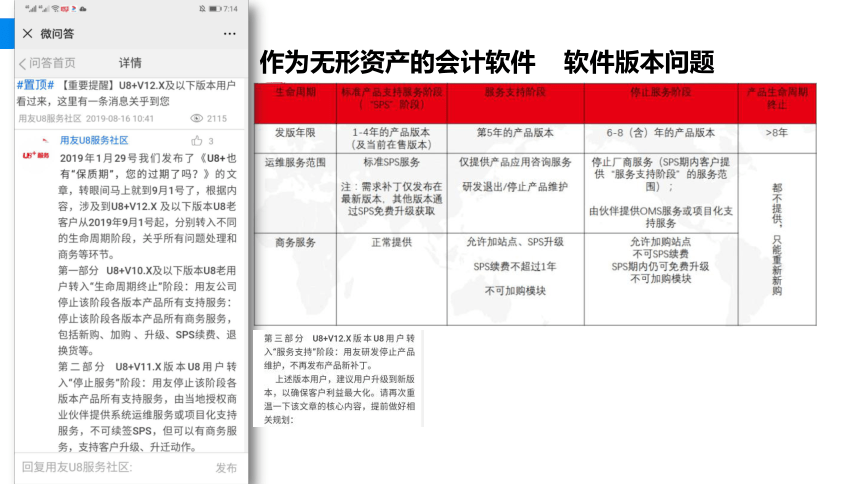Click the 1-4年的产品版本 cell
Screen dimensions: 860x484
tap(392, 138)
